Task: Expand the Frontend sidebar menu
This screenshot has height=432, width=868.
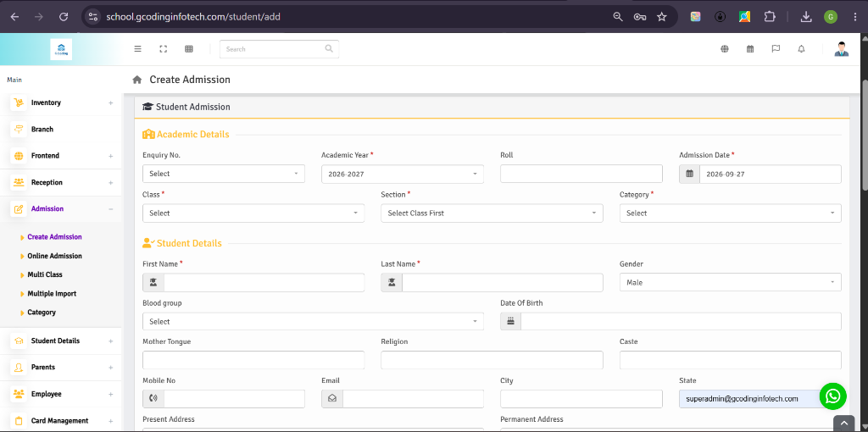Action: [x=61, y=155]
